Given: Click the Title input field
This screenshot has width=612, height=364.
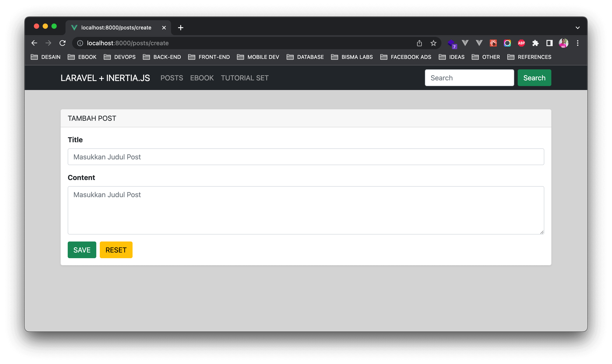Looking at the screenshot, I should click(306, 157).
